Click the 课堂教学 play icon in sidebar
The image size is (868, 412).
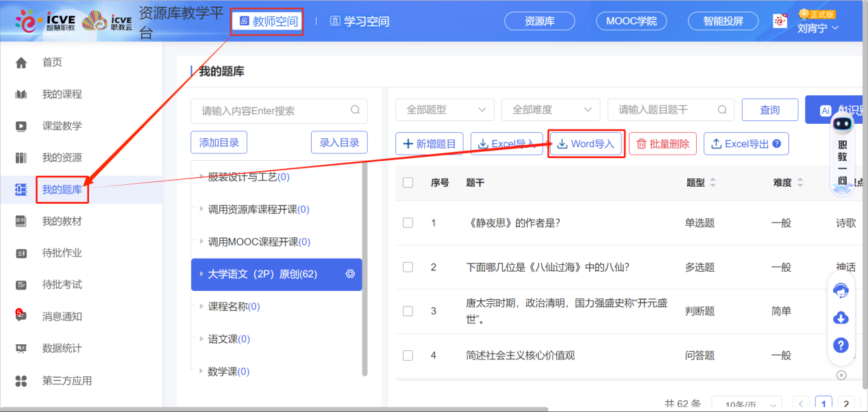click(x=21, y=126)
